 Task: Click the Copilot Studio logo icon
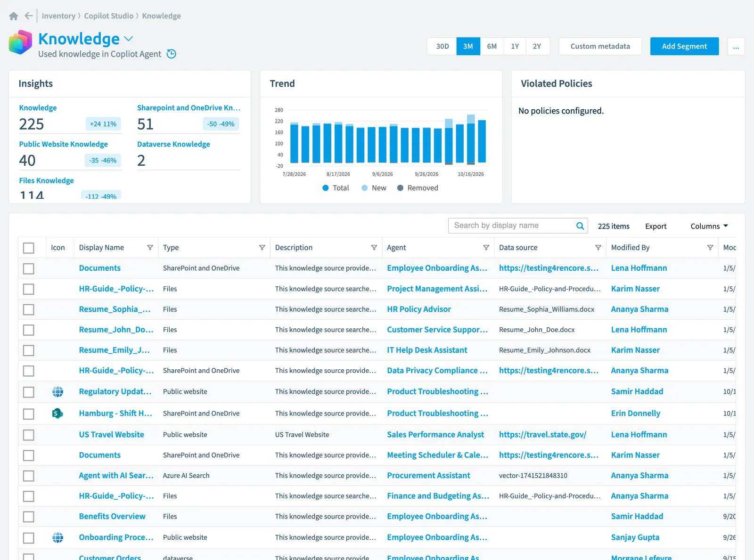[20, 42]
